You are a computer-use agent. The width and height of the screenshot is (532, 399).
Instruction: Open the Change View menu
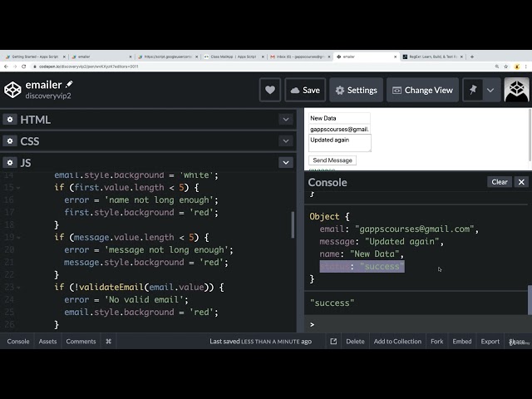[x=422, y=90]
